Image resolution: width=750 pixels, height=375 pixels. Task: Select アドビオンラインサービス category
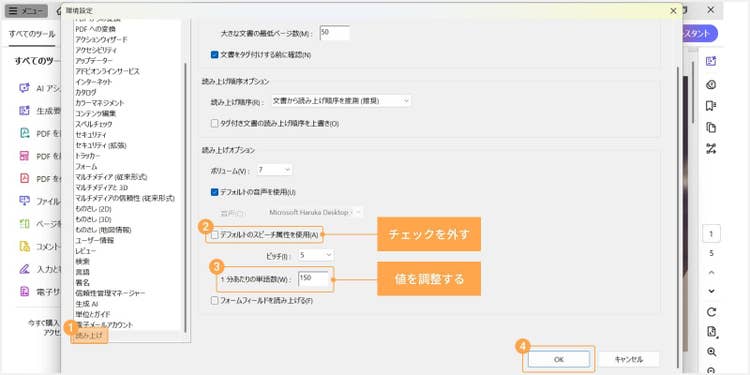[107, 71]
